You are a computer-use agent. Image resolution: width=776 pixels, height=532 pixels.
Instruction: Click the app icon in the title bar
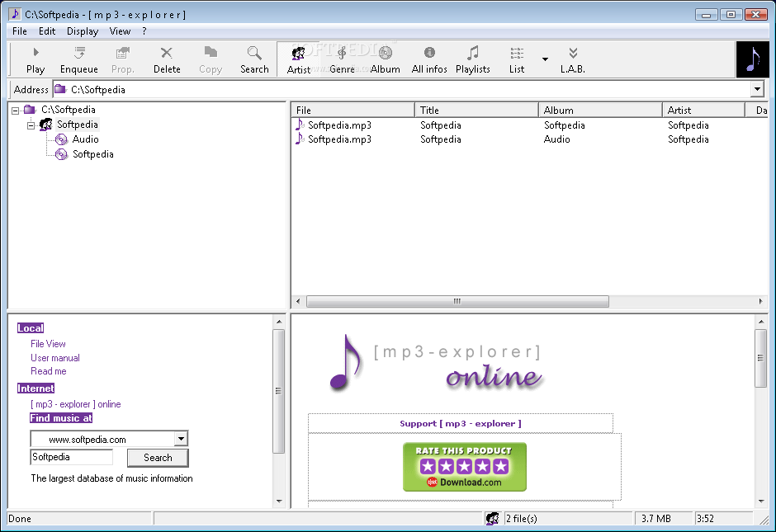15,14
